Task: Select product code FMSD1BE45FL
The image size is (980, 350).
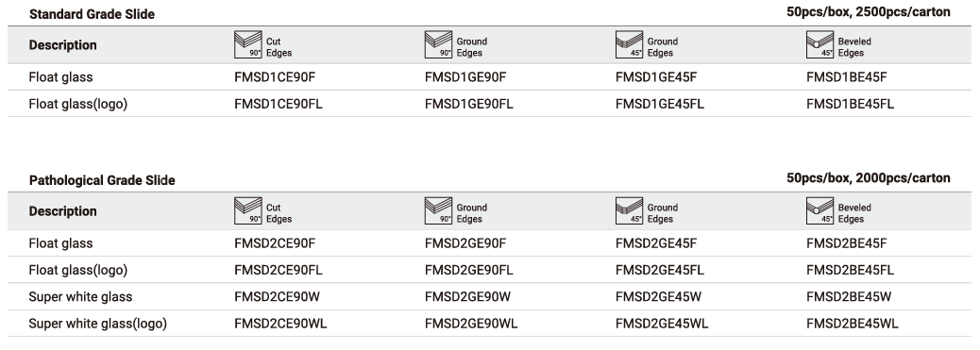Action: [850, 105]
